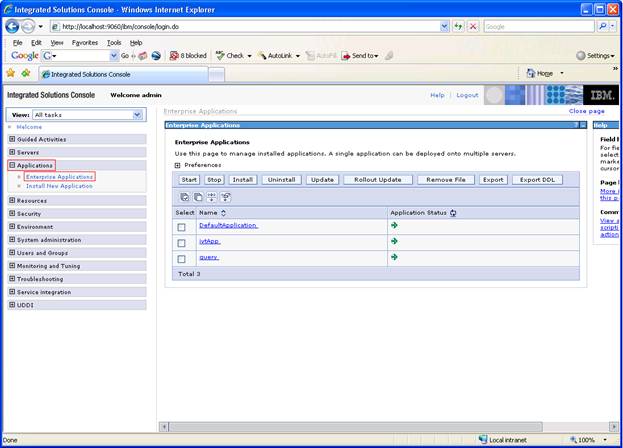Viewport: 623px width, 448px height.
Task: Open the Favorites Center star icon
Action: (x=11, y=73)
